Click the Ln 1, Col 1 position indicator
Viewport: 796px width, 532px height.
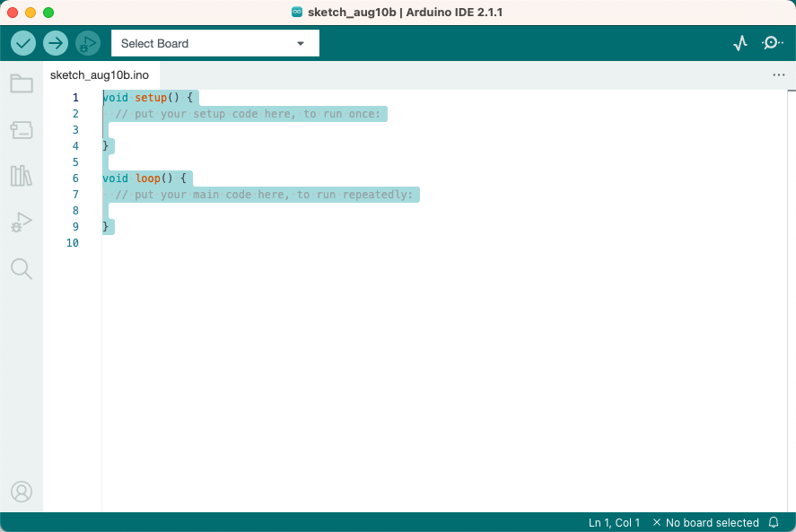614,522
